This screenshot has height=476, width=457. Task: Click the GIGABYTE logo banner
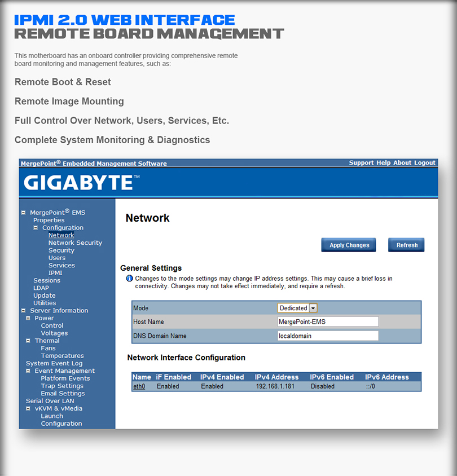81,182
